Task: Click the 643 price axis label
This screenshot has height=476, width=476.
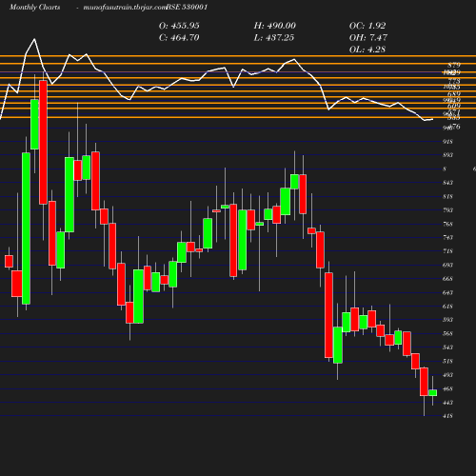Action: [x=447, y=292]
